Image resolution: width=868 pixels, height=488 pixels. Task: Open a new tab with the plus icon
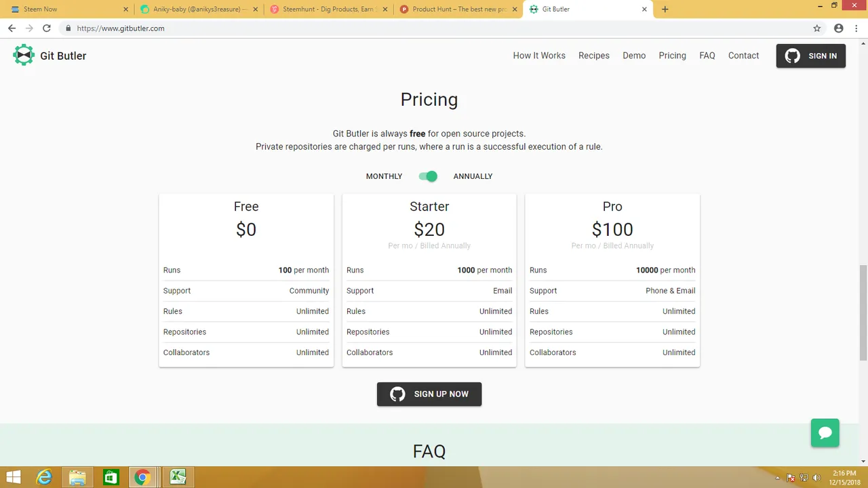tap(665, 9)
